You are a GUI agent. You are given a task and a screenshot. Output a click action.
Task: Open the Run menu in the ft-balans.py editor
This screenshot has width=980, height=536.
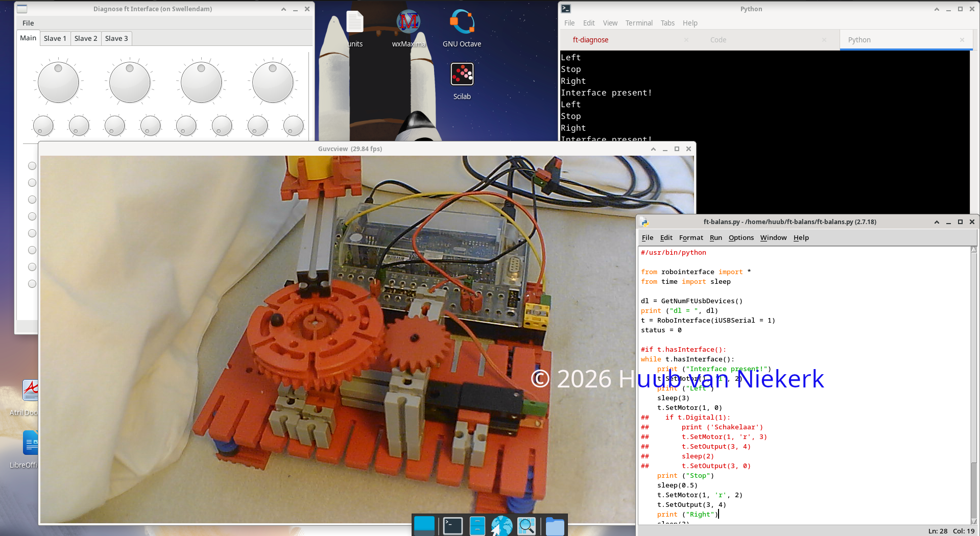715,238
